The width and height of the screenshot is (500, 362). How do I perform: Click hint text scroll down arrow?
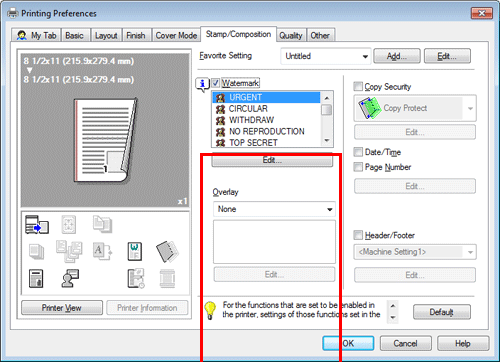click(393, 318)
